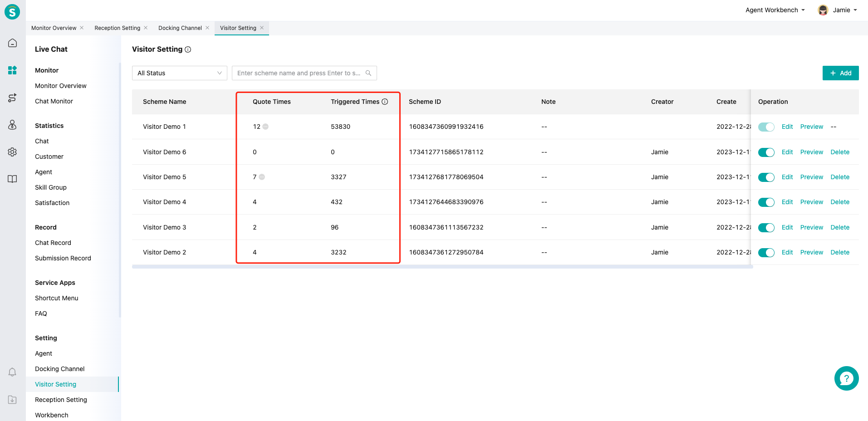Click Jamie's avatar picture

[x=823, y=10]
